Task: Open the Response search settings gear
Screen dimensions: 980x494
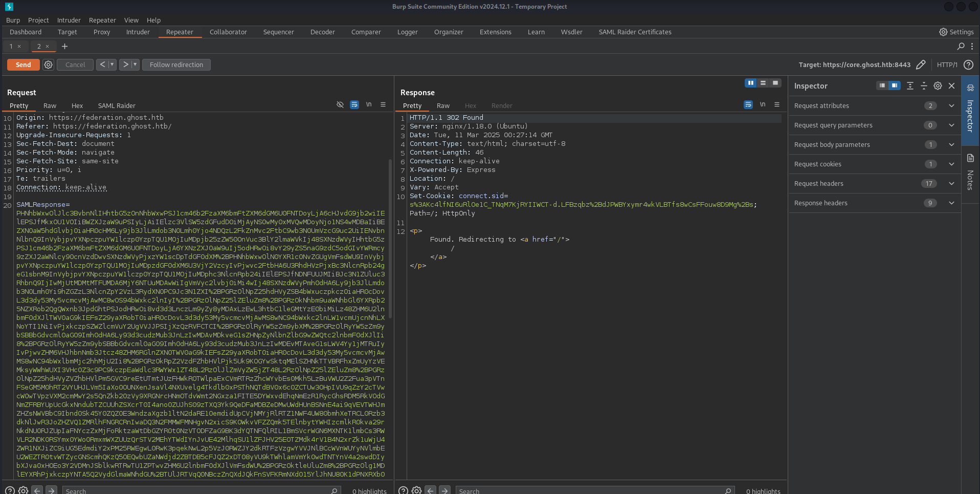Action: pos(417,490)
